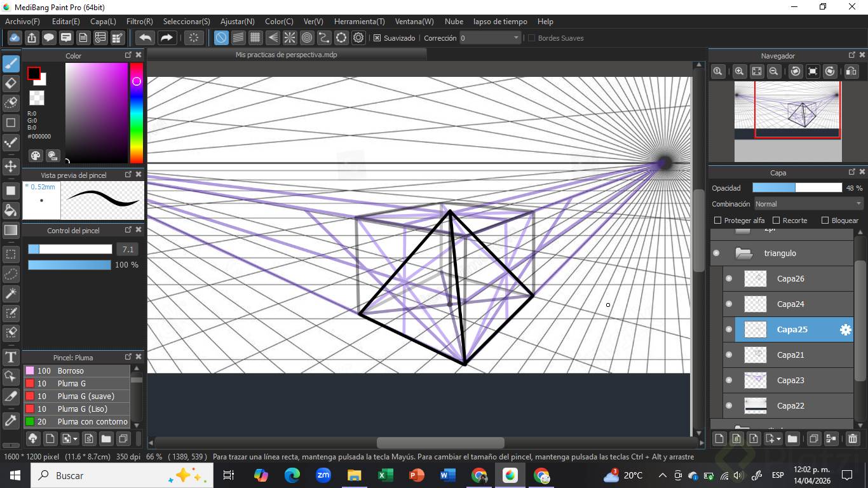The height and width of the screenshot is (488, 868).
Task: Enable radial snap guide
Action: (290, 38)
